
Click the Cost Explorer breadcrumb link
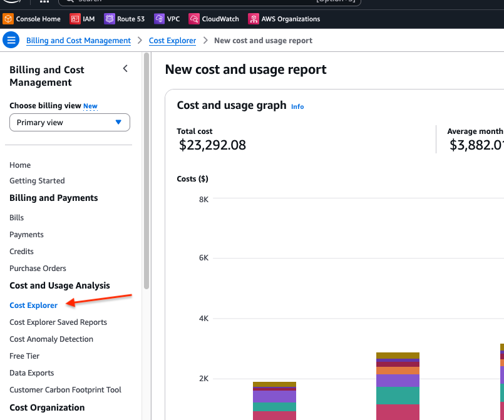click(172, 41)
